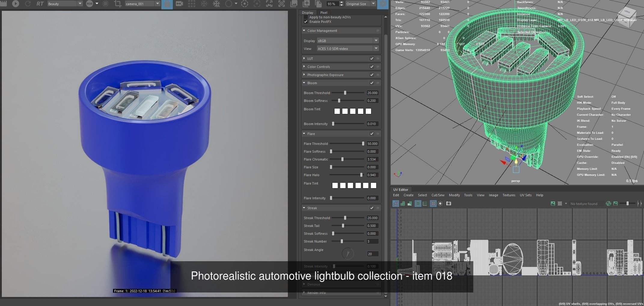
Task: Click the RGB channel icon
Action: [90, 4]
